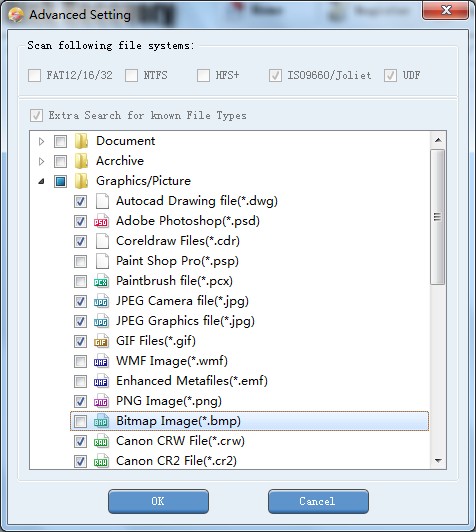
Task: Click the Enhanced Metafiles icon
Action: [x=101, y=381]
